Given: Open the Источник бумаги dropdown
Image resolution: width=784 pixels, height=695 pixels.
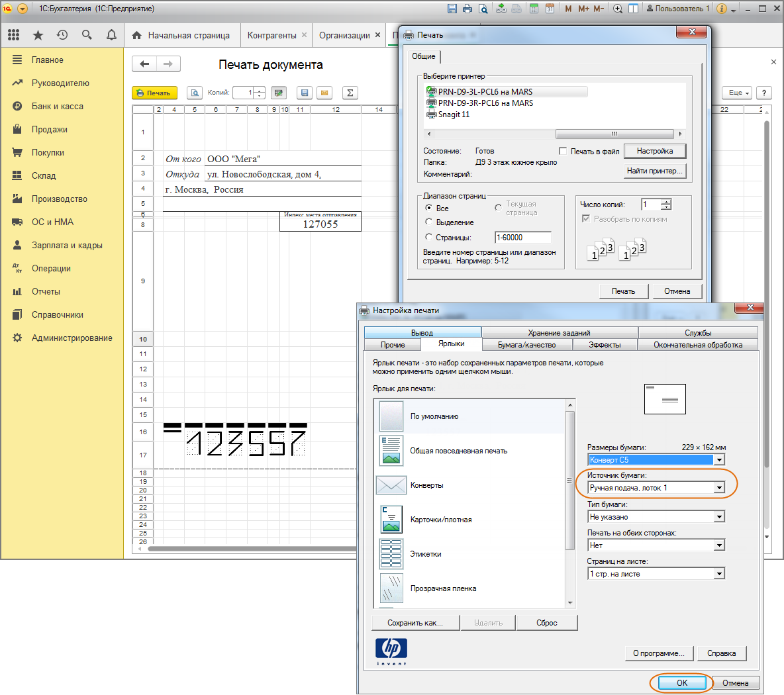Looking at the screenshot, I should (719, 488).
